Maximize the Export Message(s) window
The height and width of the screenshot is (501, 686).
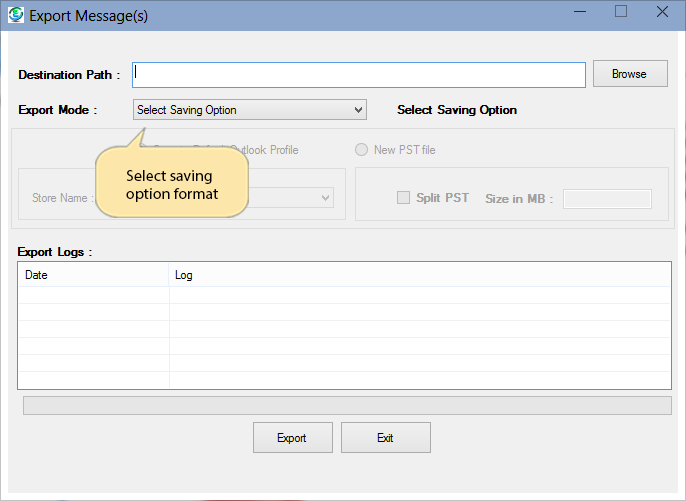[x=621, y=13]
